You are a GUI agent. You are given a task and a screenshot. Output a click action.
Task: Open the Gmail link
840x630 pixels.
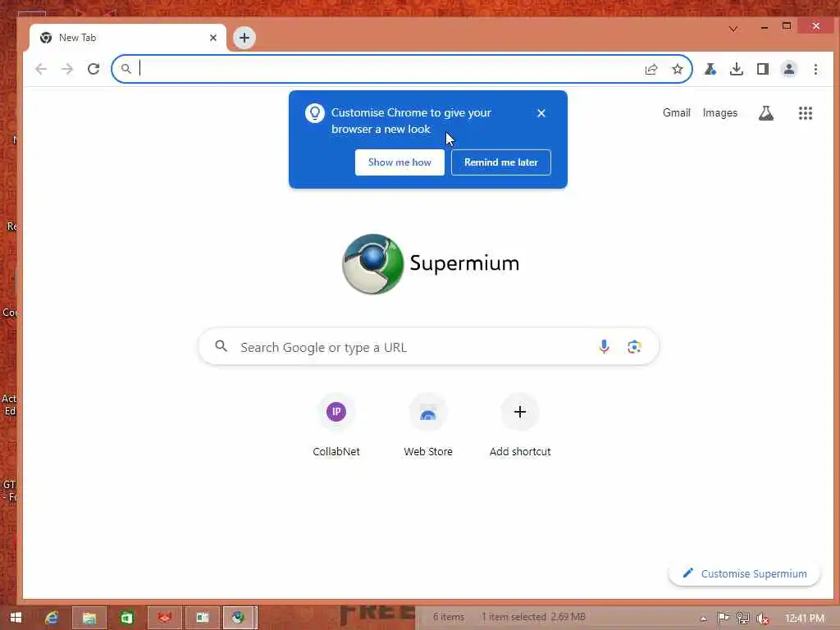click(676, 113)
